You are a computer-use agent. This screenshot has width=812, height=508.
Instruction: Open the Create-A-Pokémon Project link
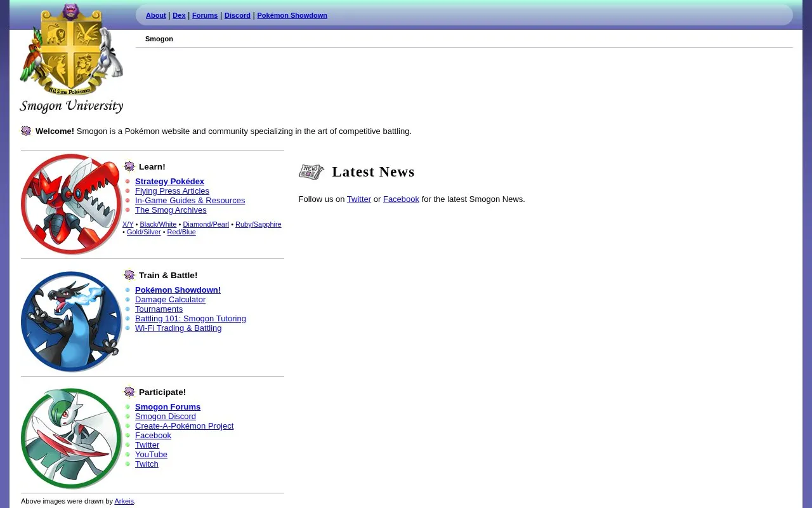tap(184, 425)
